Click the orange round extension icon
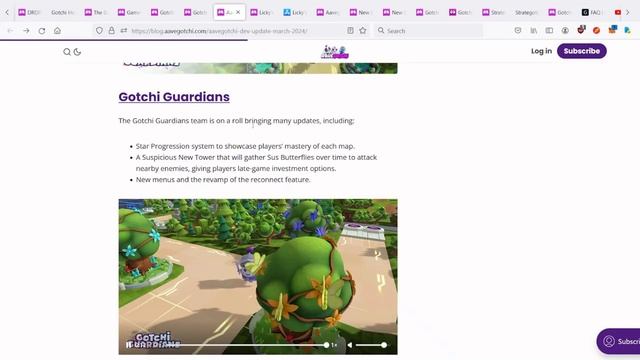The image size is (640, 360). [596, 31]
